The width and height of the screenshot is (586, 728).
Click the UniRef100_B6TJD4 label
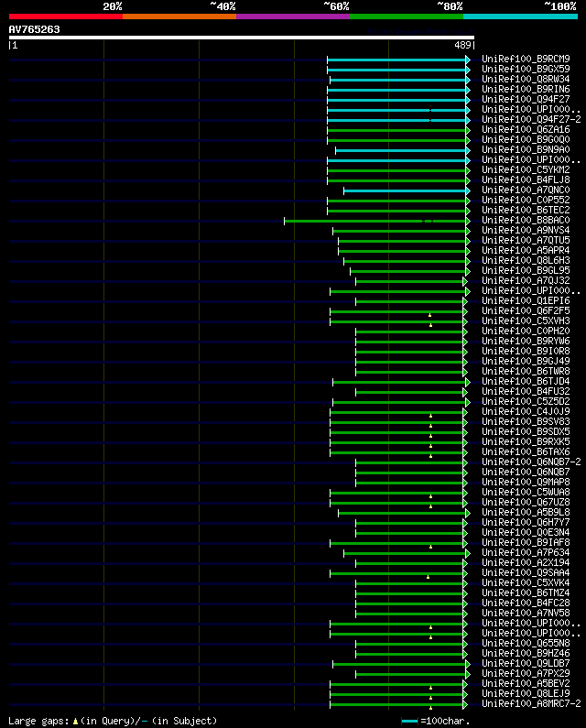(x=526, y=382)
